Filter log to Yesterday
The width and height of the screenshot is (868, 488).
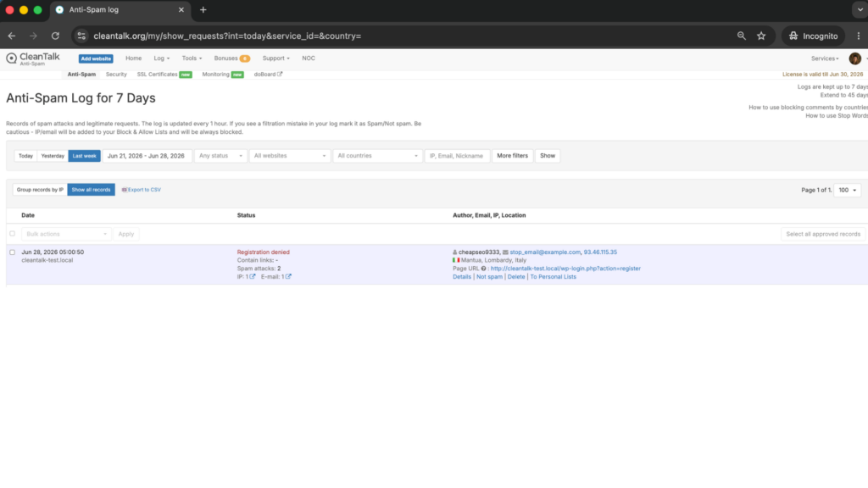[53, 156]
